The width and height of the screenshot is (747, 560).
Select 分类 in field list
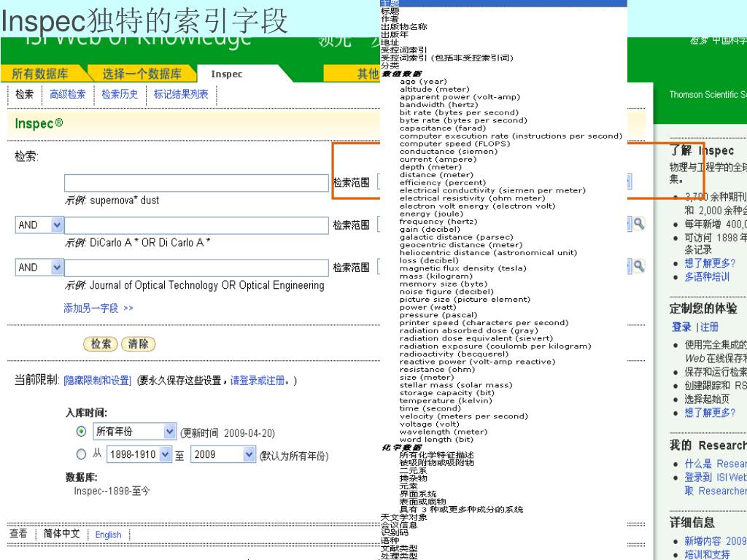[x=390, y=65]
